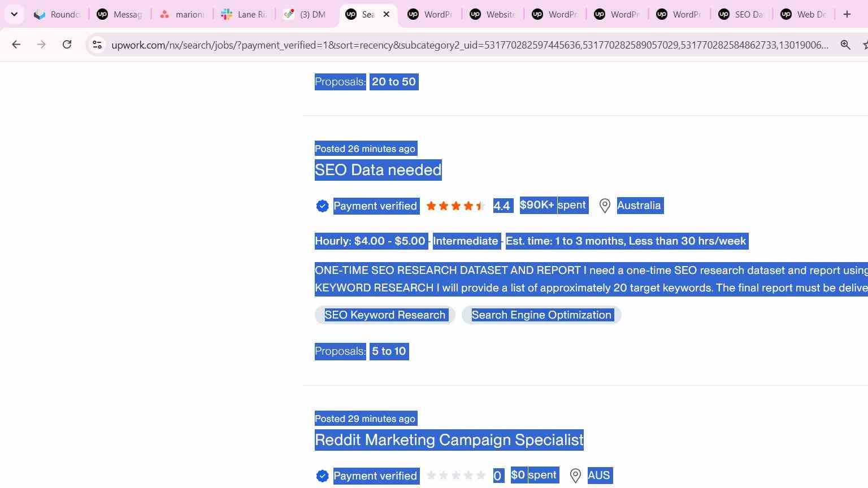Open a new browser tab
The width and height of the screenshot is (868, 488).
(847, 14)
